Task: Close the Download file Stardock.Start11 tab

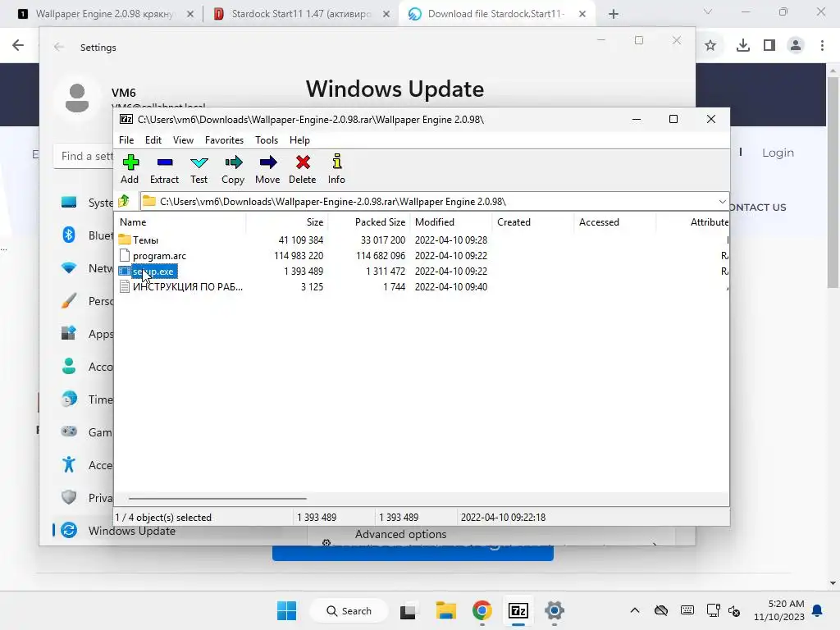Action: (582, 14)
